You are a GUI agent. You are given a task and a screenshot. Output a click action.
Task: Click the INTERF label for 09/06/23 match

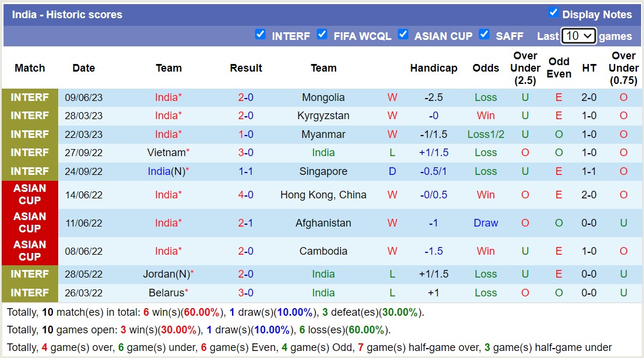tap(30, 97)
